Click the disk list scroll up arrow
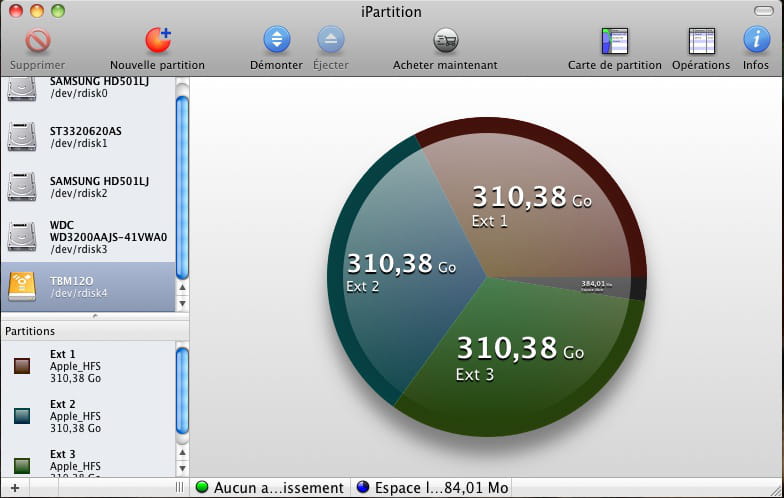Viewport: 784px width, 498px height. 182,288
